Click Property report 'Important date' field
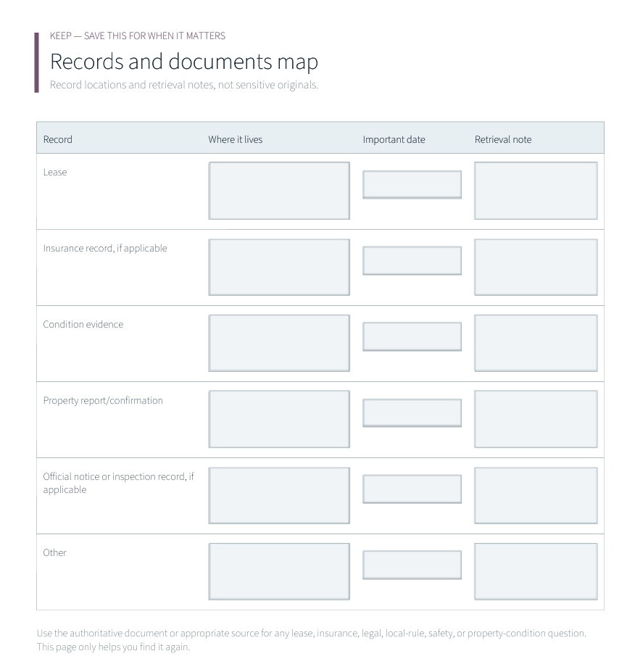 412,412
